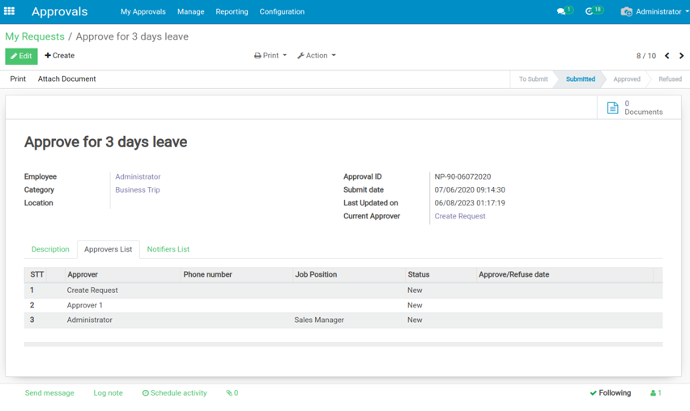Click Last Updated value 06/08/2023 01:17:19
Screen dimensions: 690x411
470,203
